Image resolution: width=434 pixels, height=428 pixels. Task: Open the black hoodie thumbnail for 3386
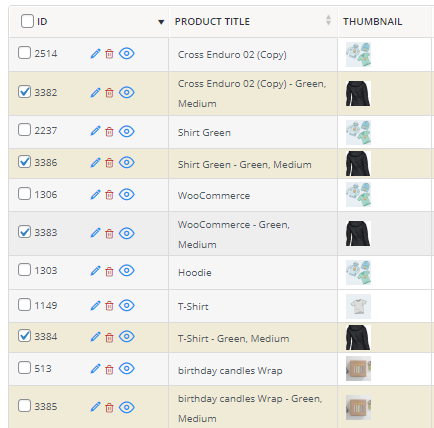coord(358,163)
